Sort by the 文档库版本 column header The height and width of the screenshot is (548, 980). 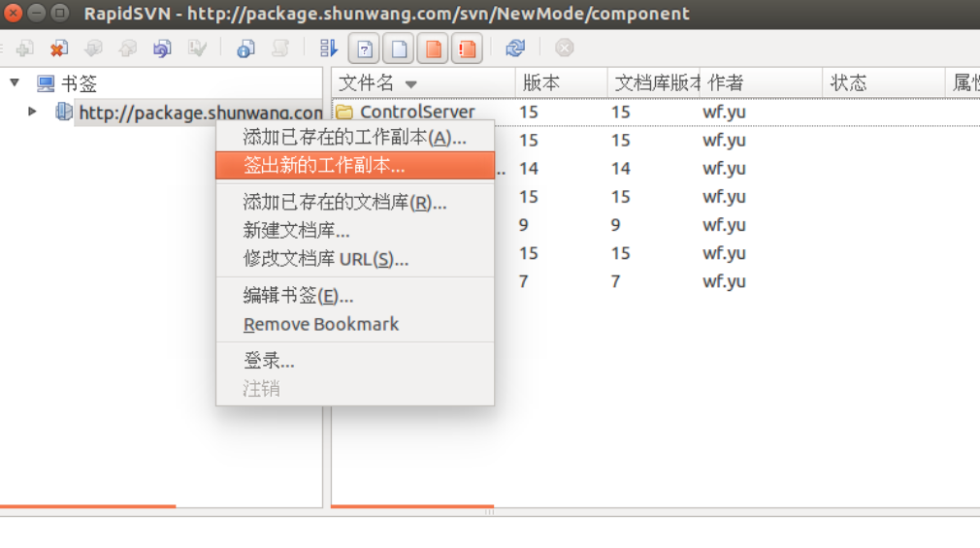[654, 82]
